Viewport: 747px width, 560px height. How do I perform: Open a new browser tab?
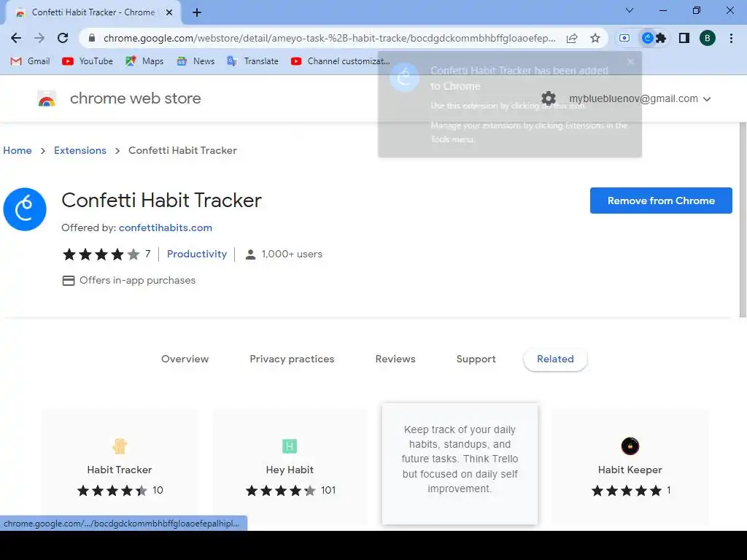click(197, 12)
